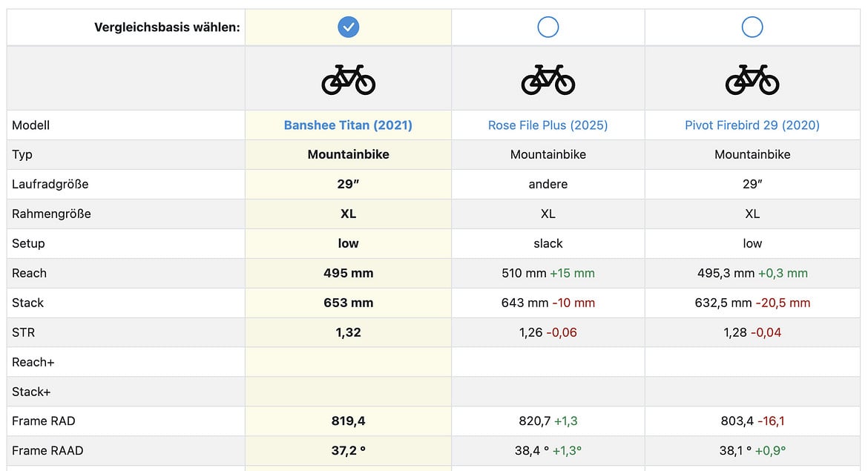Select the Frame RAD row label

point(43,421)
